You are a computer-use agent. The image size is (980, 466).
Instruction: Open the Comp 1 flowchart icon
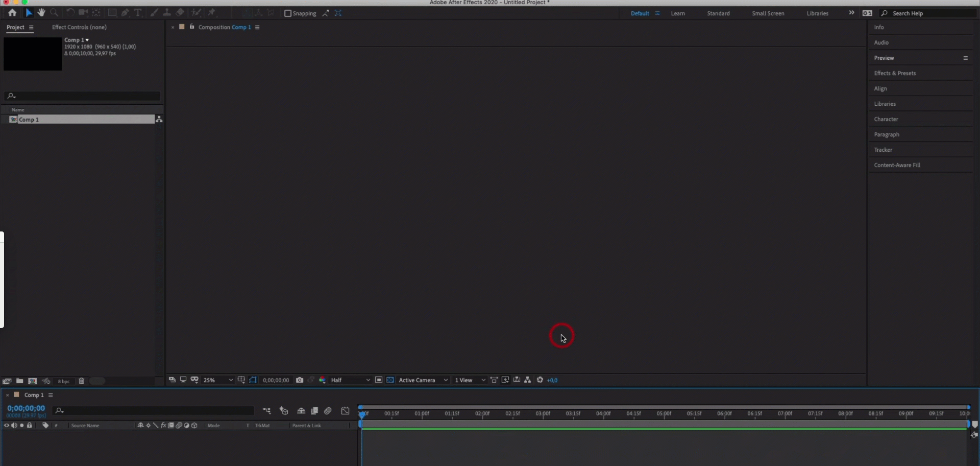tap(159, 119)
